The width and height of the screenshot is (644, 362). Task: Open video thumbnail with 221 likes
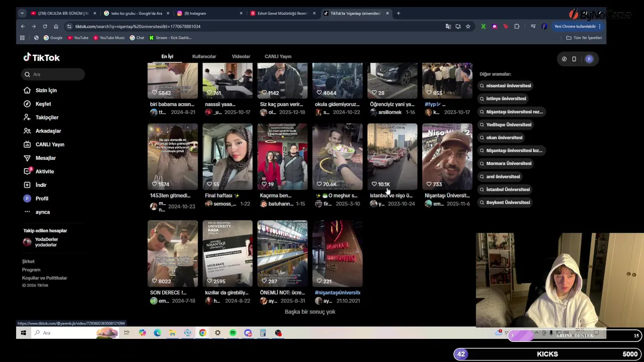coord(337,253)
